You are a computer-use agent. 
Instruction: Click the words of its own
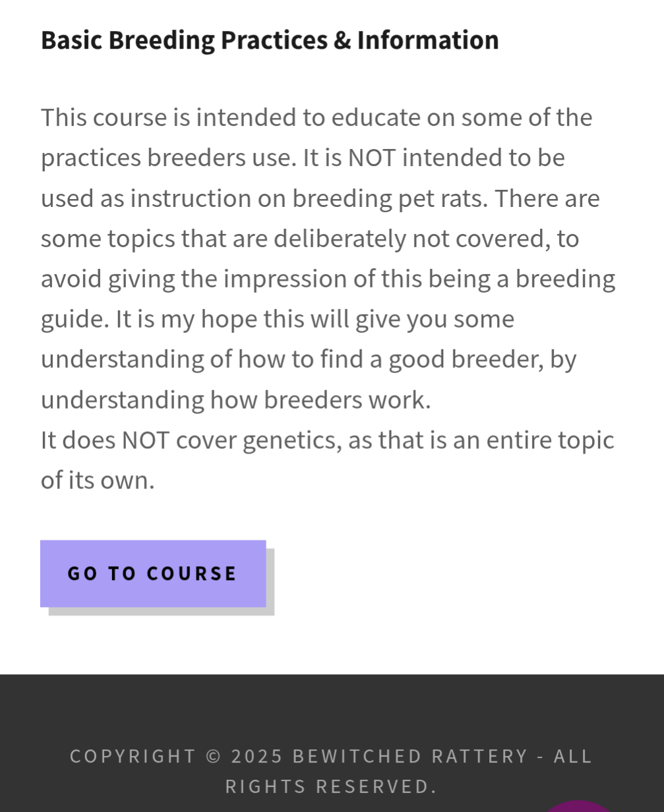(x=97, y=480)
